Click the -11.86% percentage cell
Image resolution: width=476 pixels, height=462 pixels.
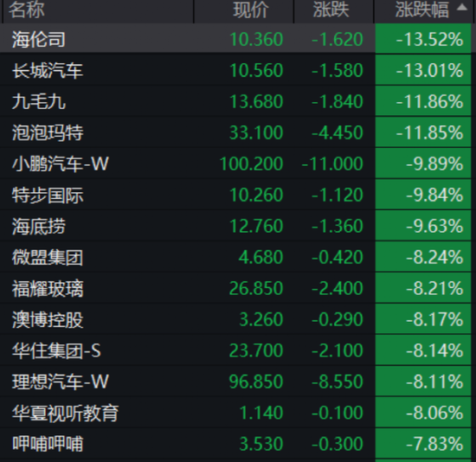click(x=423, y=101)
